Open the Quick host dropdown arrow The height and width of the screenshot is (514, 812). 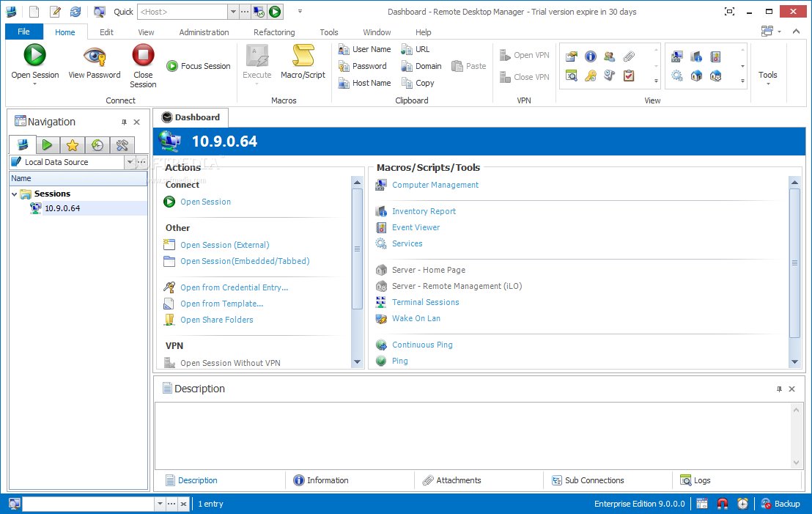point(233,12)
